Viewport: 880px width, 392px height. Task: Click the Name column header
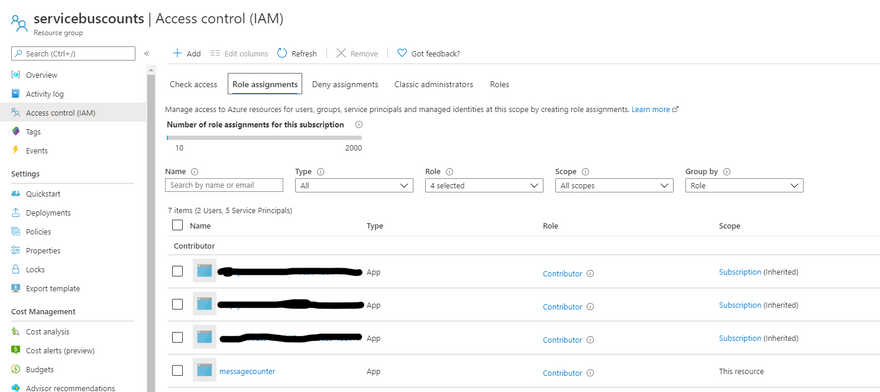coord(200,226)
